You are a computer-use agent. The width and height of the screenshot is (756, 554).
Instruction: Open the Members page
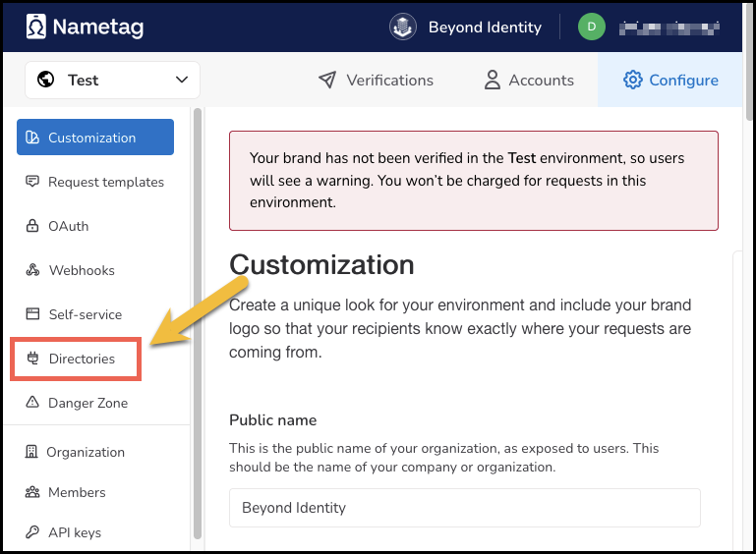tap(77, 492)
